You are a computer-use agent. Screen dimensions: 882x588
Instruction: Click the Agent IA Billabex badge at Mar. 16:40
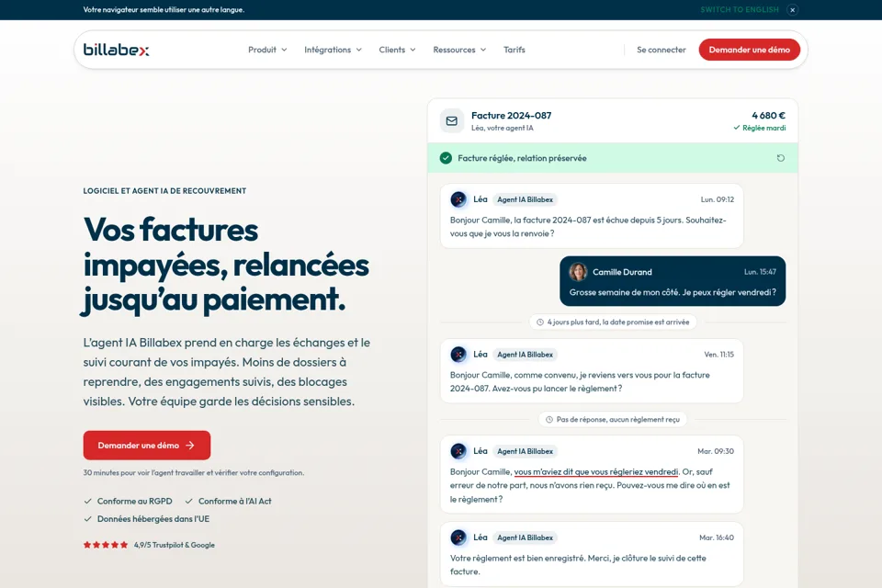coord(525,537)
